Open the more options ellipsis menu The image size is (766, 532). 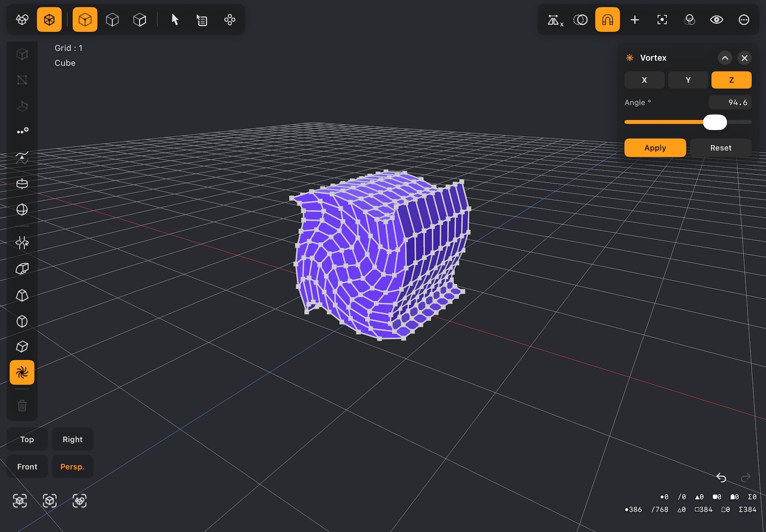coord(744,20)
